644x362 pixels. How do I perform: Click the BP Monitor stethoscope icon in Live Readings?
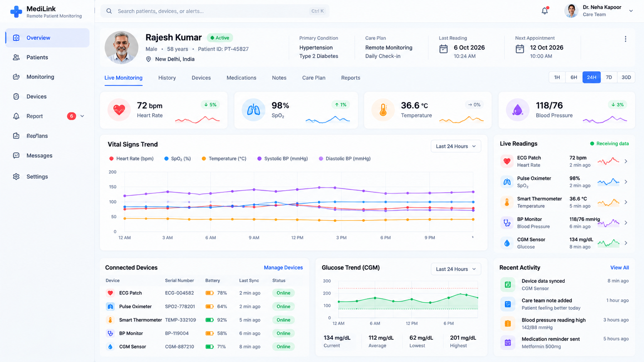507,223
